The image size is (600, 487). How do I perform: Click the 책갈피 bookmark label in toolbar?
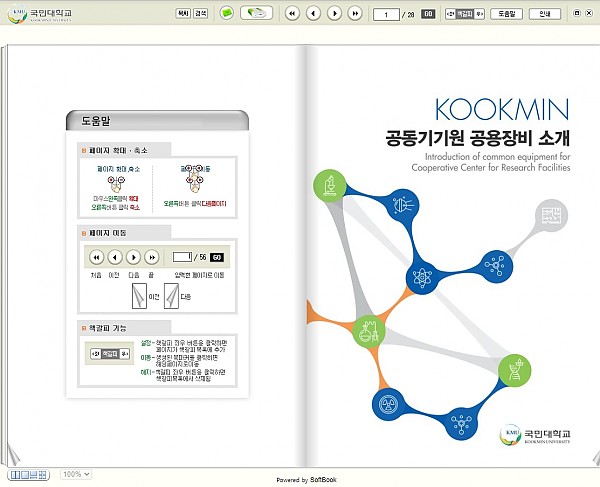click(465, 14)
